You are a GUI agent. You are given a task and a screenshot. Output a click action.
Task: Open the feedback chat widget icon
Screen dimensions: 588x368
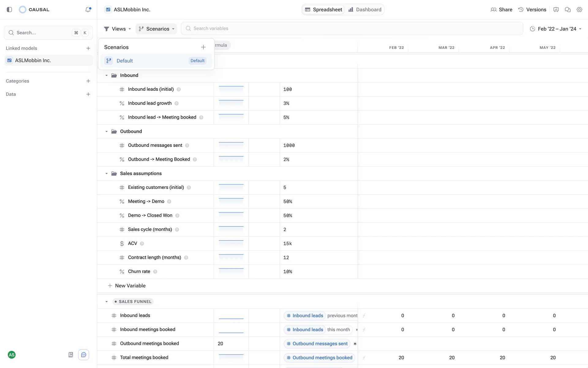(84, 355)
